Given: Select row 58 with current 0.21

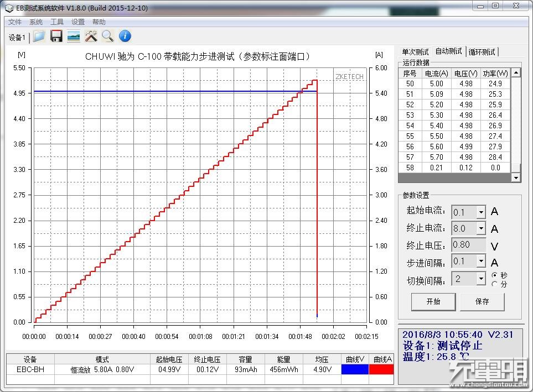Looking at the screenshot, I should (x=454, y=168).
